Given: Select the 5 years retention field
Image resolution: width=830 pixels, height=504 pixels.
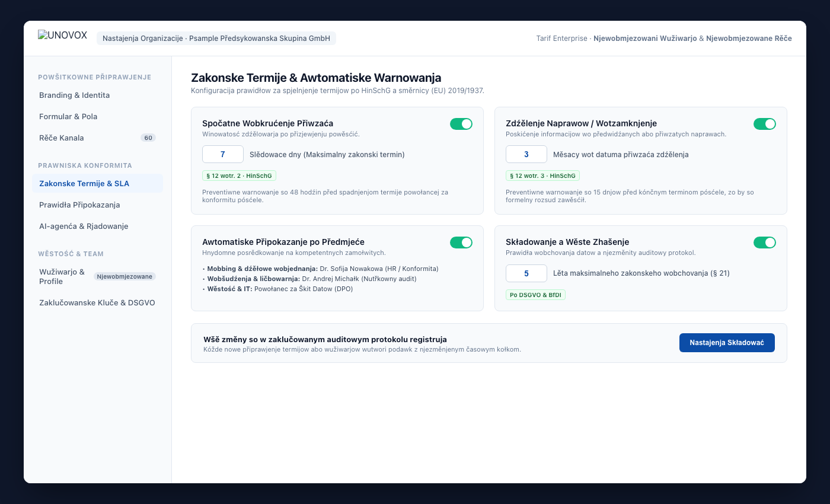Looking at the screenshot, I should pyautogui.click(x=526, y=273).
